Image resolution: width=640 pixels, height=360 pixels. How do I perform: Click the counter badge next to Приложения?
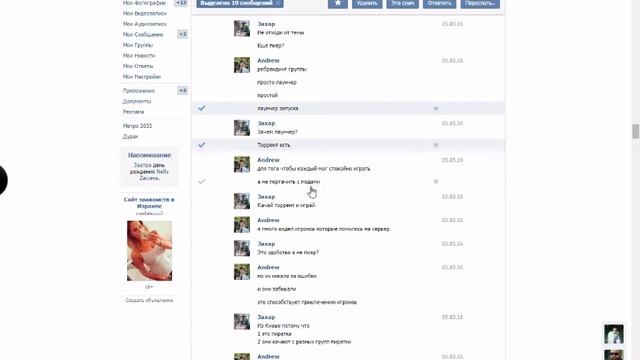tap(182, 90)
